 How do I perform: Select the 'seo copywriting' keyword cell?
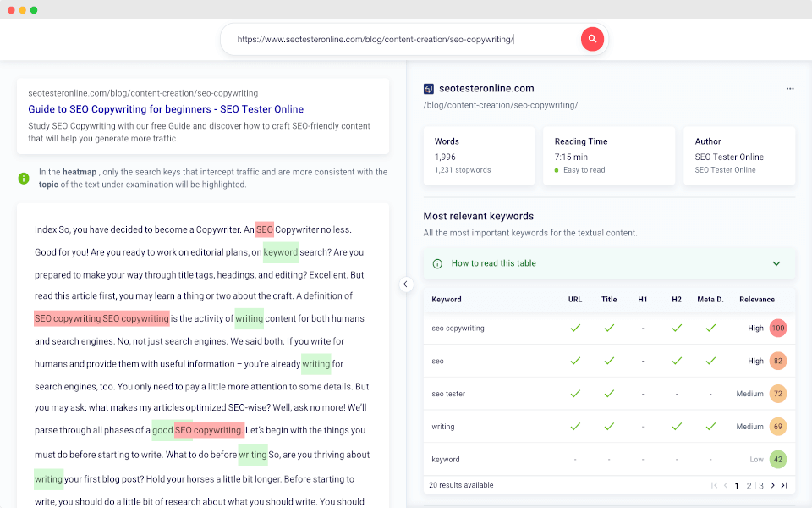(458, 329)
